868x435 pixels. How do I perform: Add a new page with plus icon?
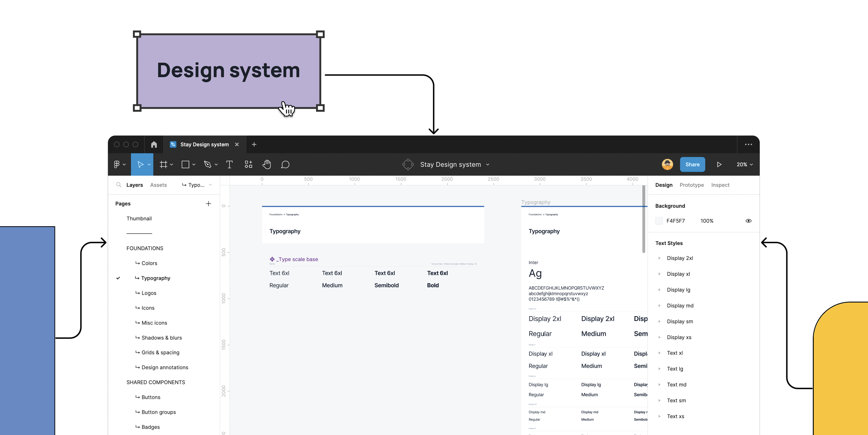[208, 204]
